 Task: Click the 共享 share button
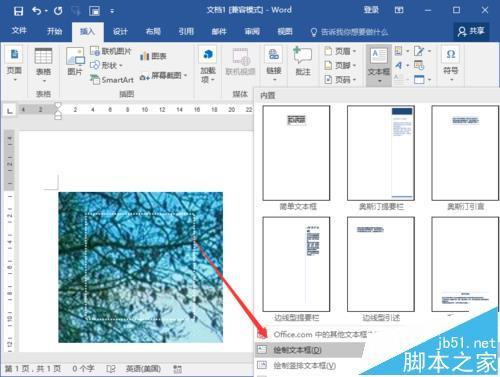tap(471, 31)
